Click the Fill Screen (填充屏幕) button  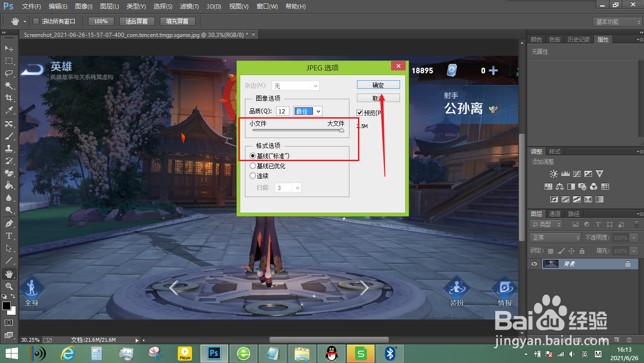click(177, 21)
